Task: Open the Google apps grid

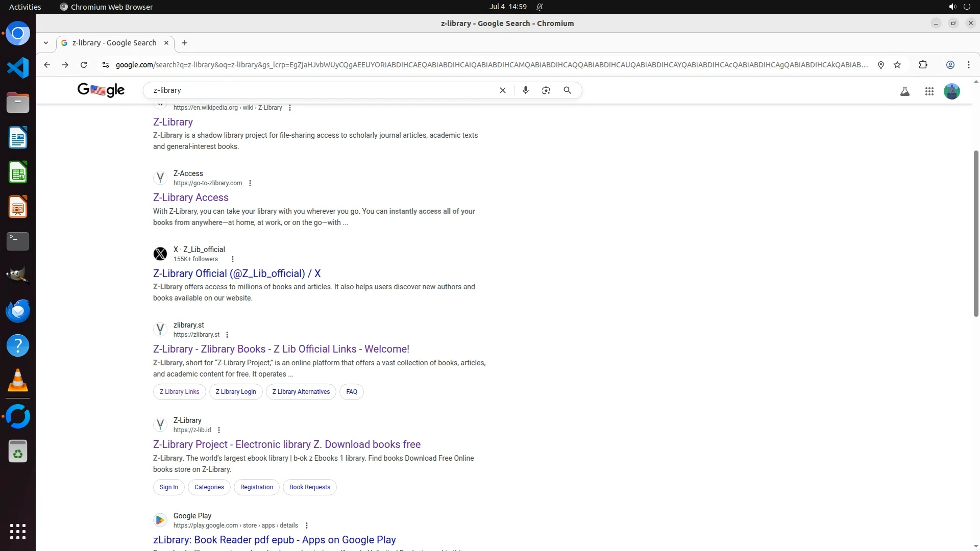Action: click(x=929, y=91)
